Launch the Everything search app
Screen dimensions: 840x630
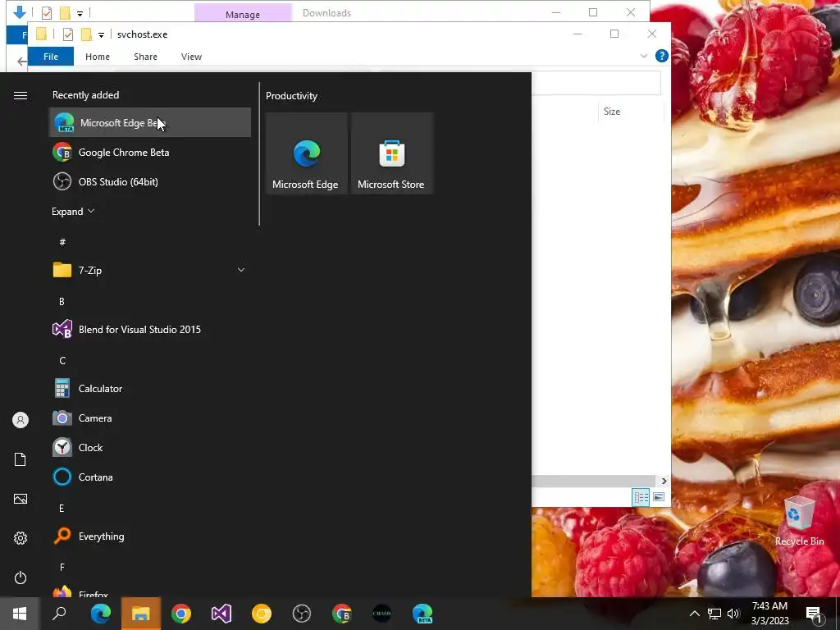pos(150,536)
